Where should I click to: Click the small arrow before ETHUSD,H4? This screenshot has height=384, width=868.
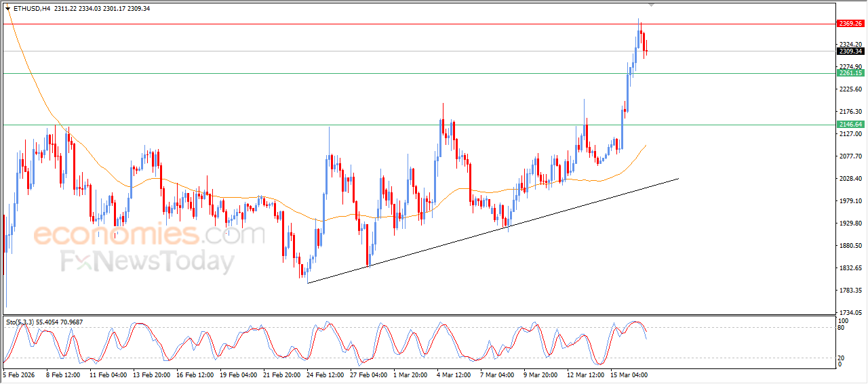(x=7, y=9)
